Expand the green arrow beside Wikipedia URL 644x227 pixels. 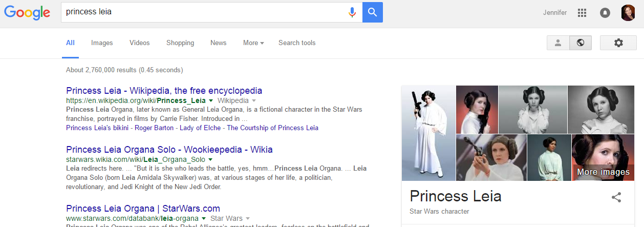(210, 101)
